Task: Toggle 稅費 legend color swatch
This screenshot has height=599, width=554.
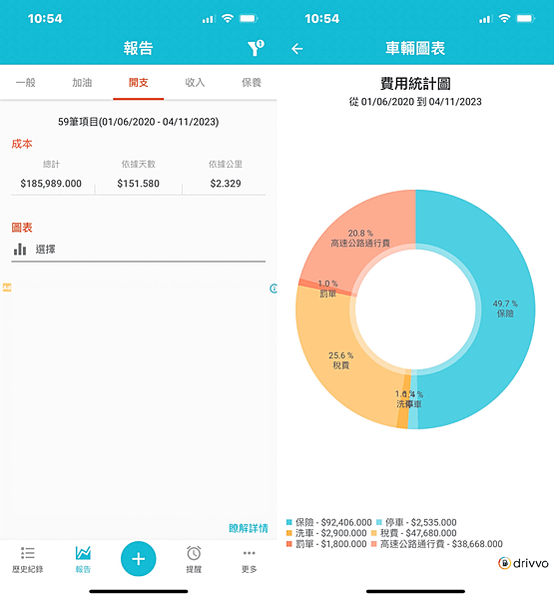Action: tap(374, 533)
